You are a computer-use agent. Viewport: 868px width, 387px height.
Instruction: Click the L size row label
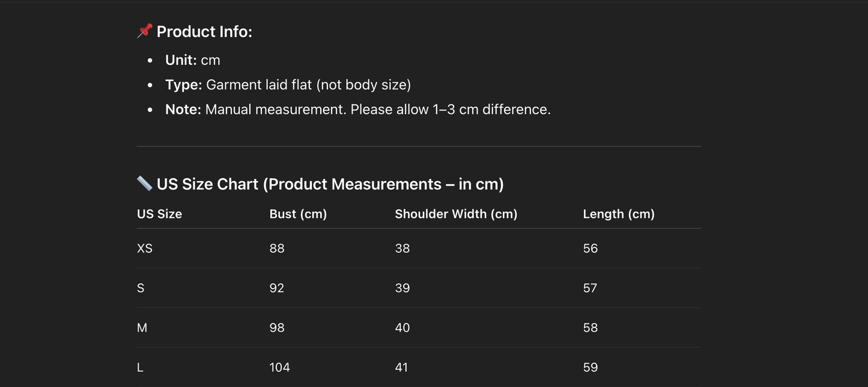click(x=140, y=367)
